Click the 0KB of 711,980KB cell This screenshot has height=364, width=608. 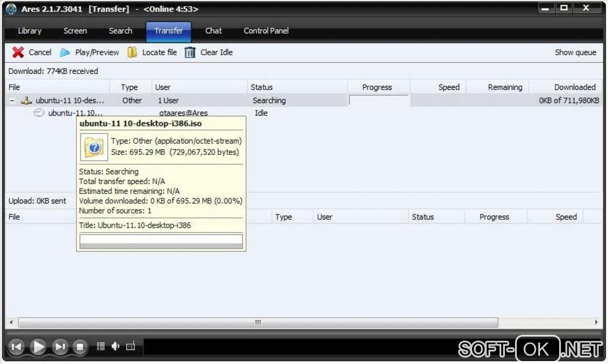click(569, 101)
